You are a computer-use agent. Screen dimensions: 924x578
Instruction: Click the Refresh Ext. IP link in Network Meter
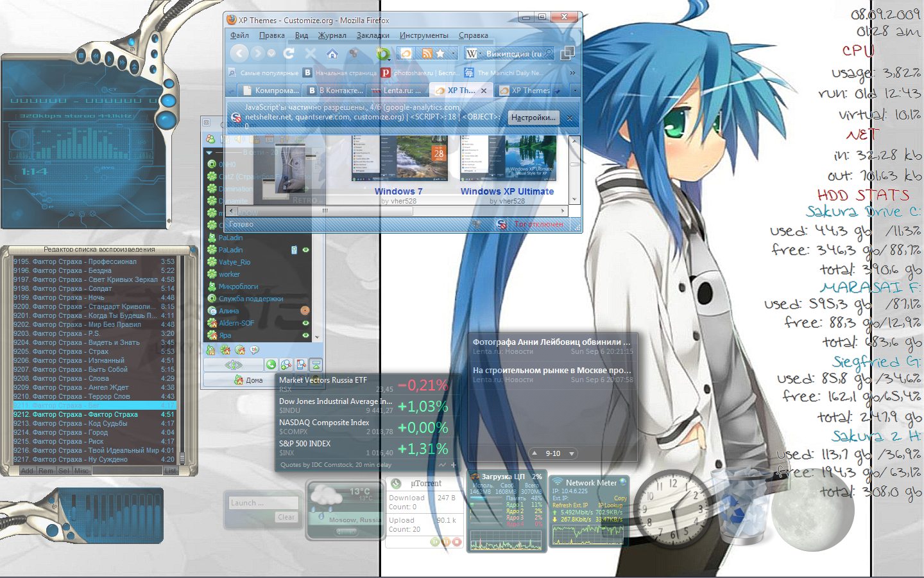tap(570, 505)
